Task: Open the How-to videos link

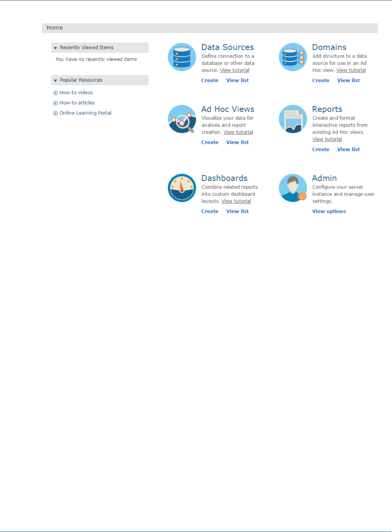Action: pos(76,92)
